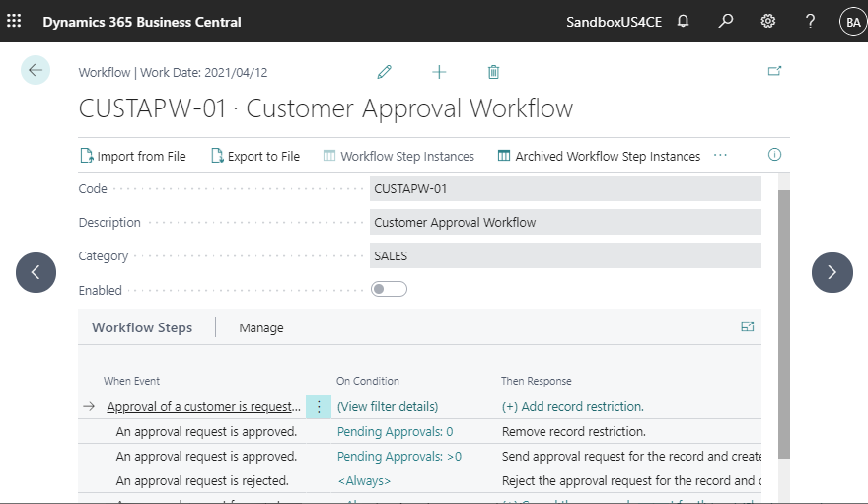Click the search magnifier icon
The width and height of the screenshot is (868, 504).
(x=725, y=21)
